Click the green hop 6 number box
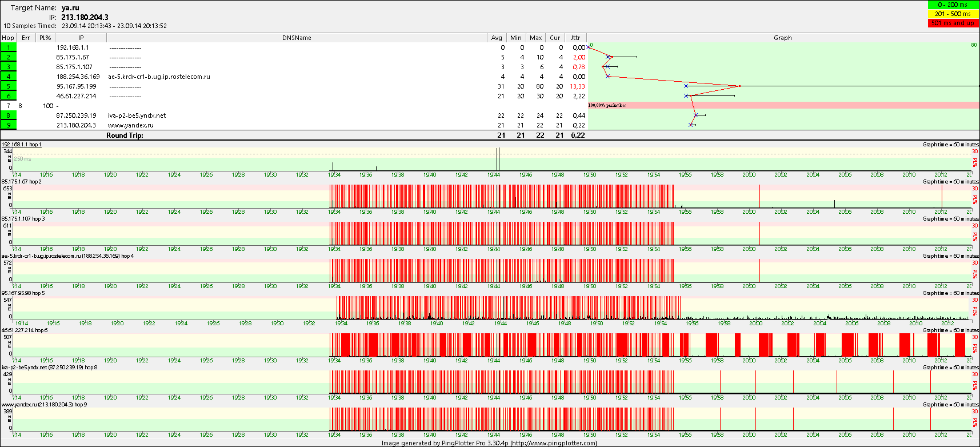Viewport: 980px width, 447px height. point(9,96)
